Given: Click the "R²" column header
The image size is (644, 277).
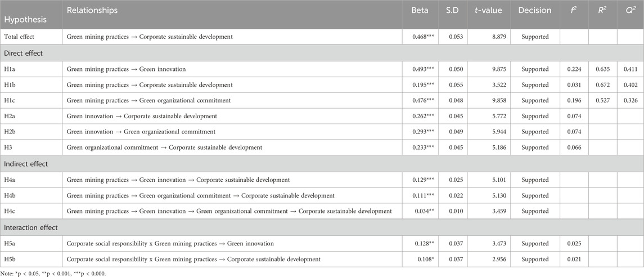Looking at the screenshot, I should (602, 11).
